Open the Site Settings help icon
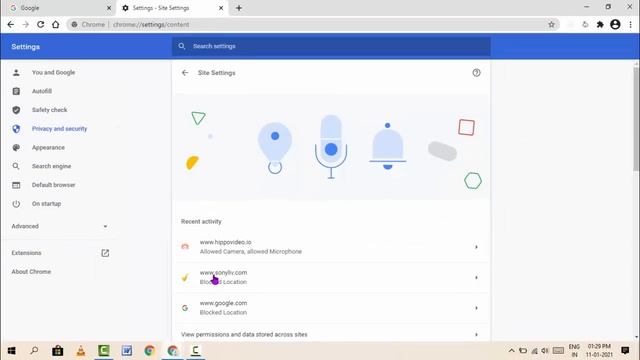Viewport: 640px width, 360px height. pyautogui.click(x=476, y=73)
